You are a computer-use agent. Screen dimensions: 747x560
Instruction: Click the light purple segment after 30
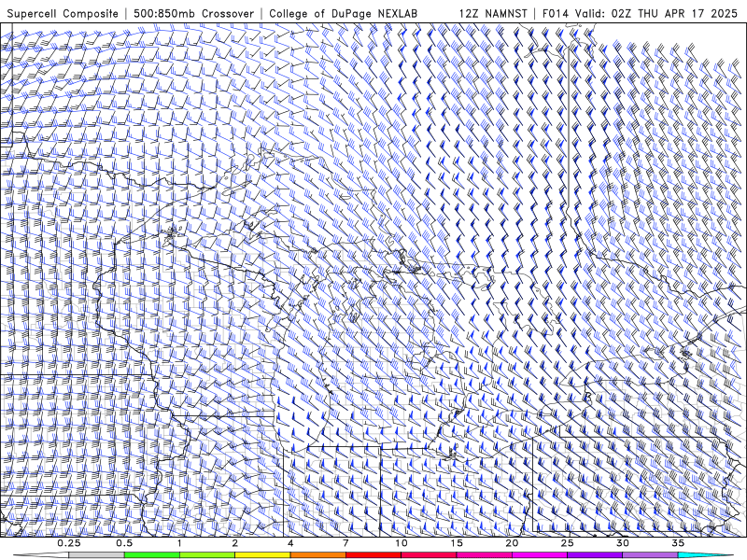650,555
